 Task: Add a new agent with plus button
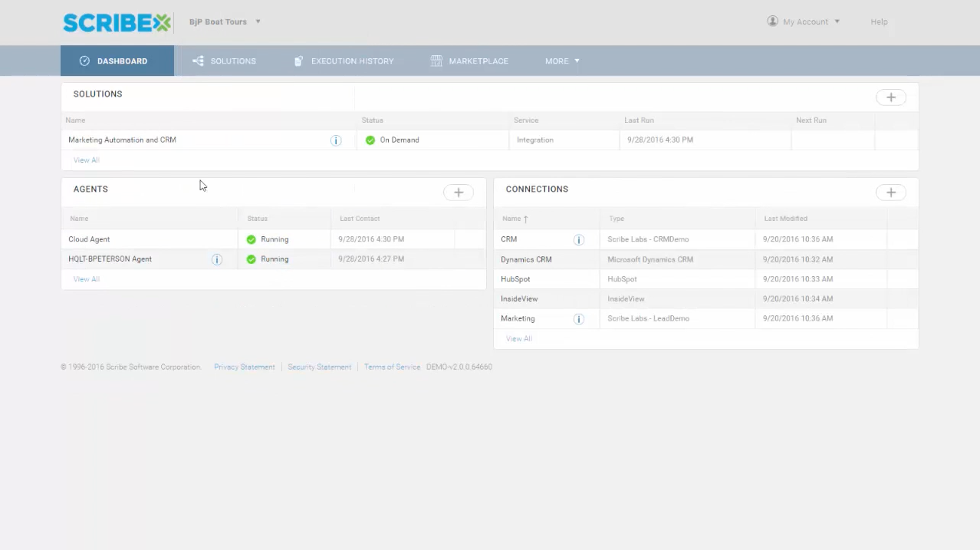(459, 193)
